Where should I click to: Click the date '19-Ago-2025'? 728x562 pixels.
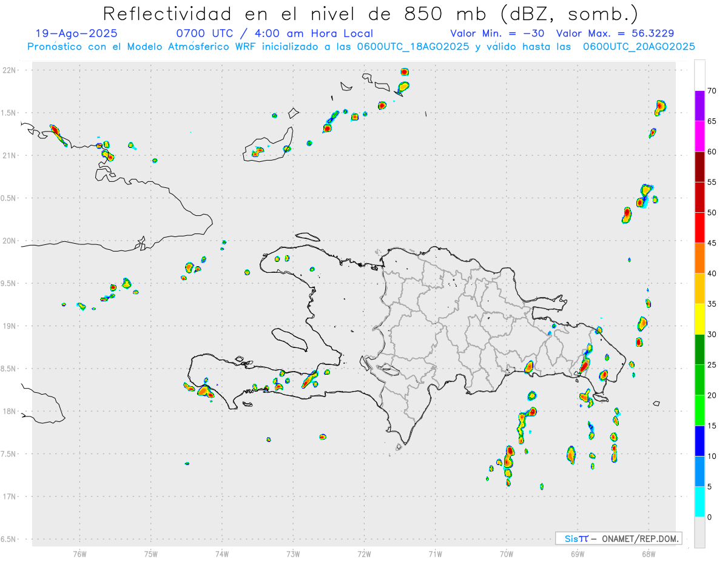tap(77, 33)
